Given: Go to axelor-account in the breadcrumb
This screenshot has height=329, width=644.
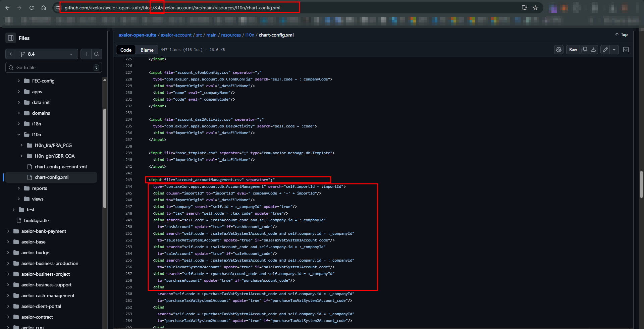Looking at the screenshot, I should point(176,35).
